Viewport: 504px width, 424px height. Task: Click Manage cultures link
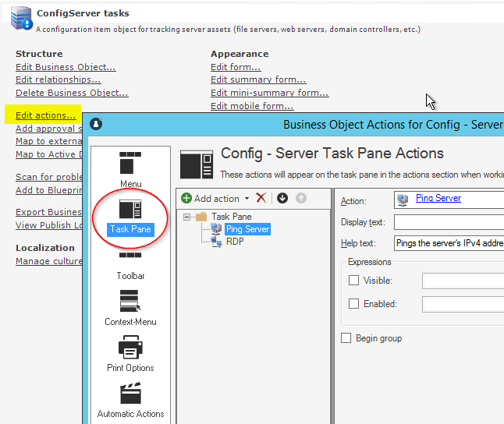pos(49,261)
